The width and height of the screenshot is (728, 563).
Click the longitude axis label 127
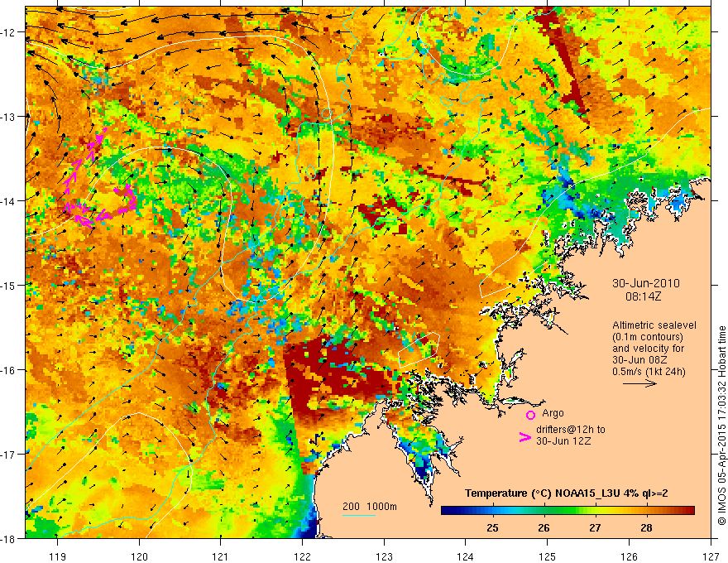pyautogui.click(x=711, y=556)
